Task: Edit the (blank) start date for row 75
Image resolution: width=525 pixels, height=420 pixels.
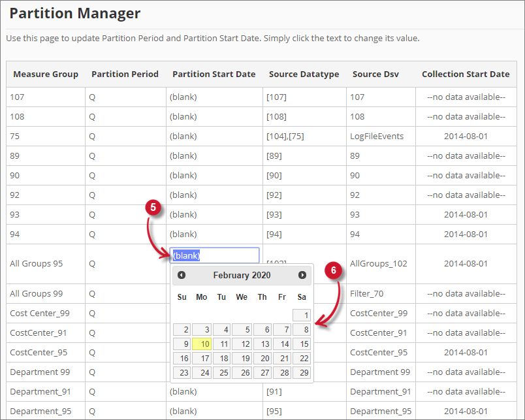Action: [183, 137]
